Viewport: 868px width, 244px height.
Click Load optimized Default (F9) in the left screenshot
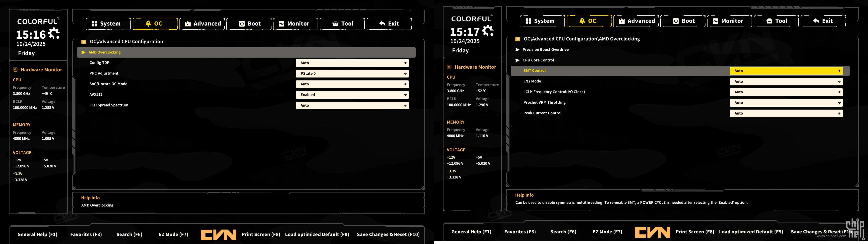click(x=317, y=235)
